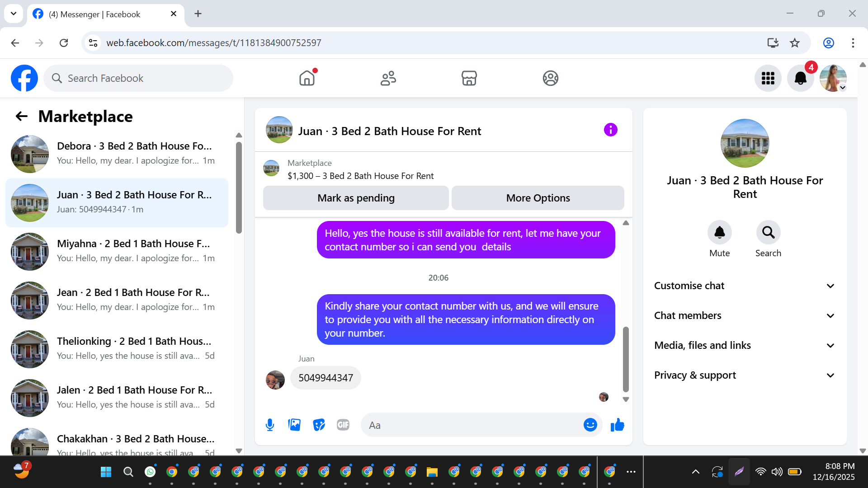Viewport: 868px width, 488px height.
Task: Choose a GIF
Action: click(343, 425)
